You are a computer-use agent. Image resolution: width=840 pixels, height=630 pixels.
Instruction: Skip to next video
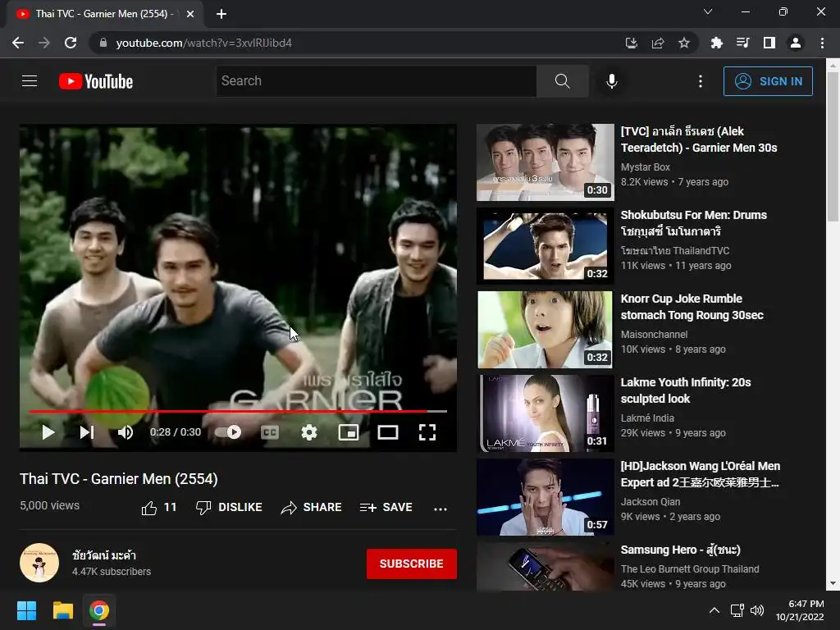tap(87, 432)
